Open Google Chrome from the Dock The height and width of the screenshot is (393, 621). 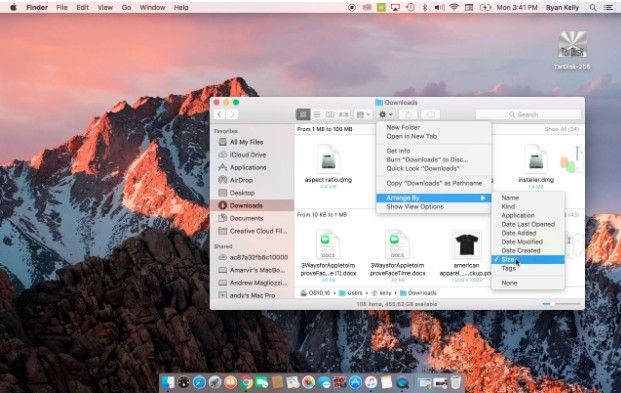pos(246,382)
